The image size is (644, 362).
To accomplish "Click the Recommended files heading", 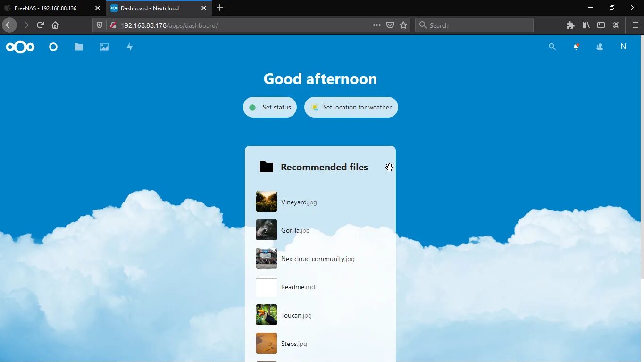I will tap(324, 167).
